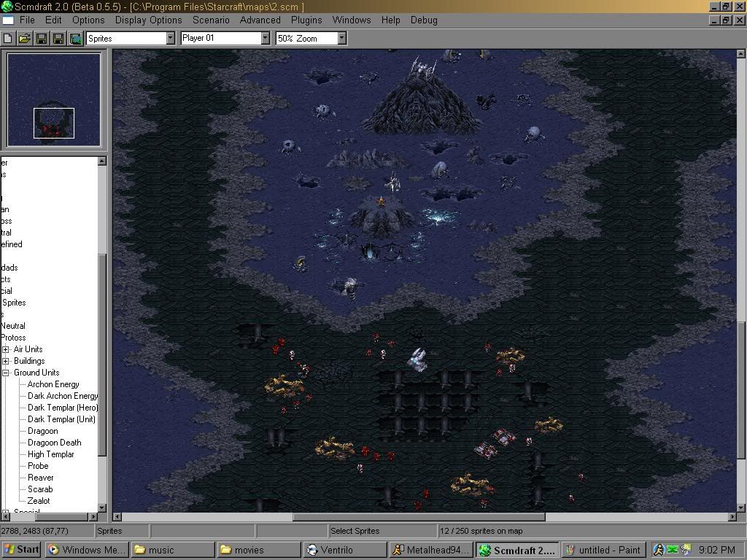Switch to untitled - Paint in taskbar

(x=603, y=550)
